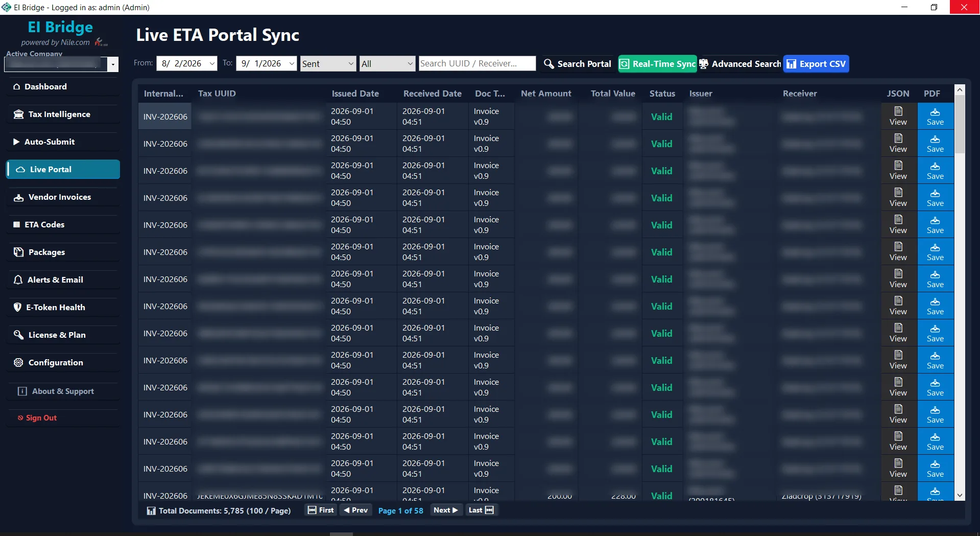Open the Active Company selector dropdown
Screen dimensions: 980x536
[113, 64]
